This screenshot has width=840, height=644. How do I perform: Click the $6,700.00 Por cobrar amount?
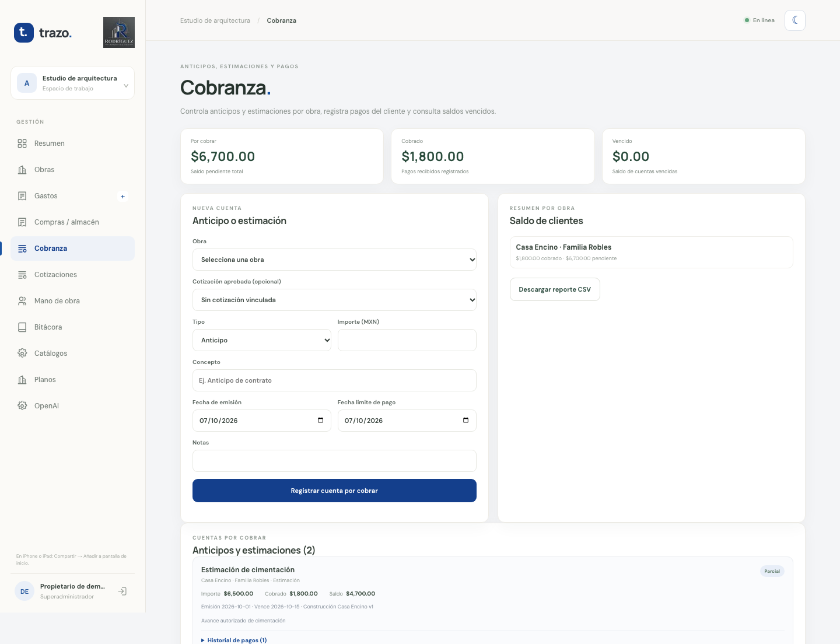click(223, 156)
